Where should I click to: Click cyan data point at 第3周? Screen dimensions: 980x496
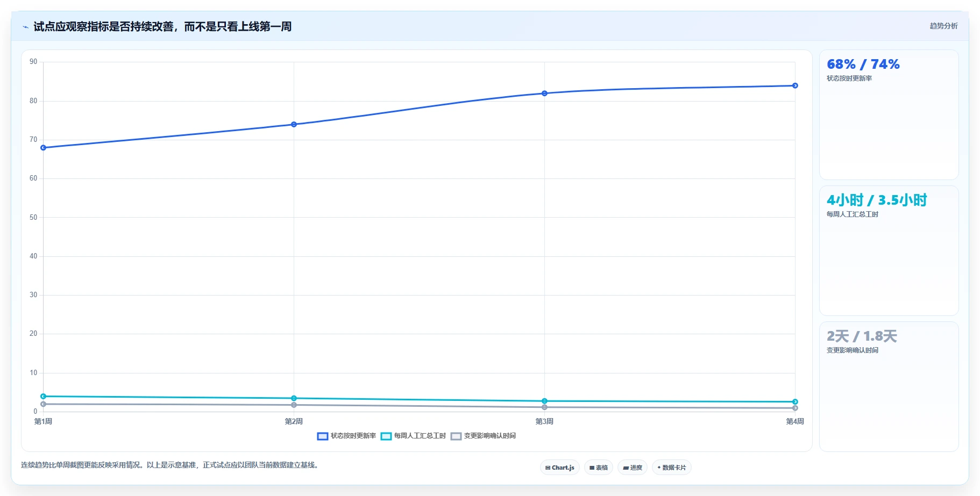(x=544, y=401)
